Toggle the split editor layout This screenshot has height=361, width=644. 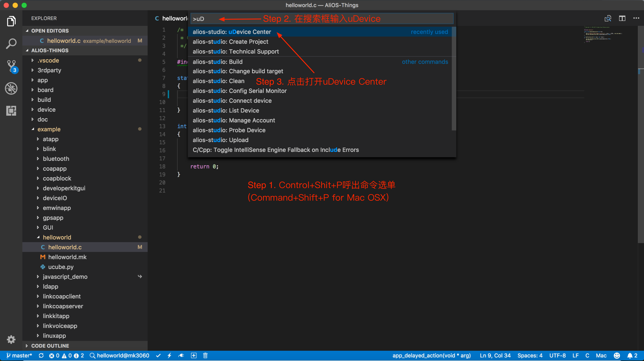click(x=622, y=18)
